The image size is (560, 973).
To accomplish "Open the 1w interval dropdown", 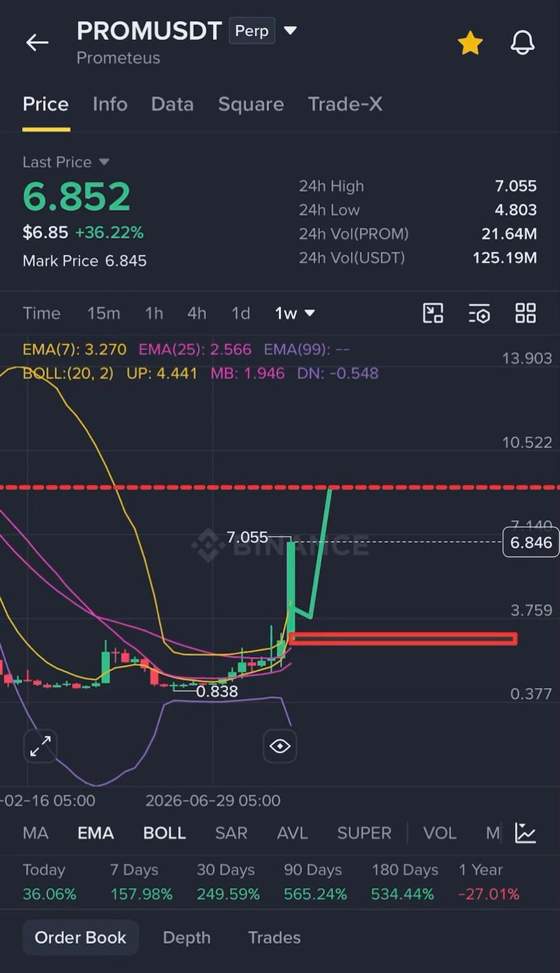I will coord(295,313).
